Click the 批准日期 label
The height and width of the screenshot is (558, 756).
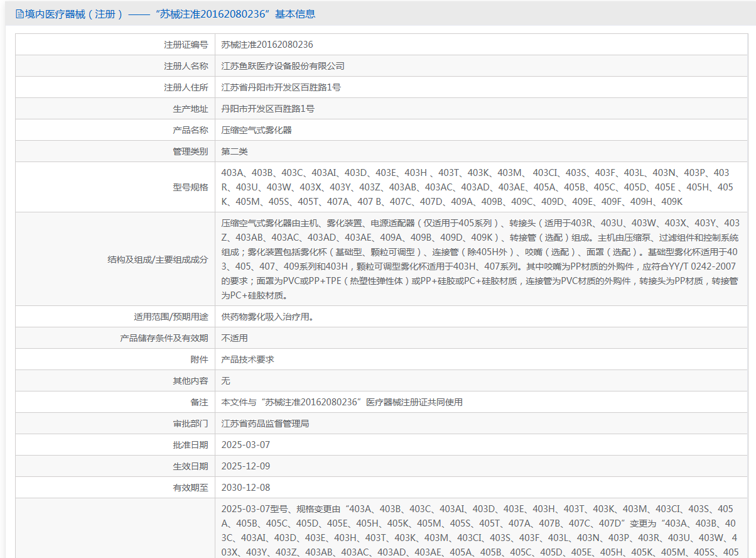[190, 445]
